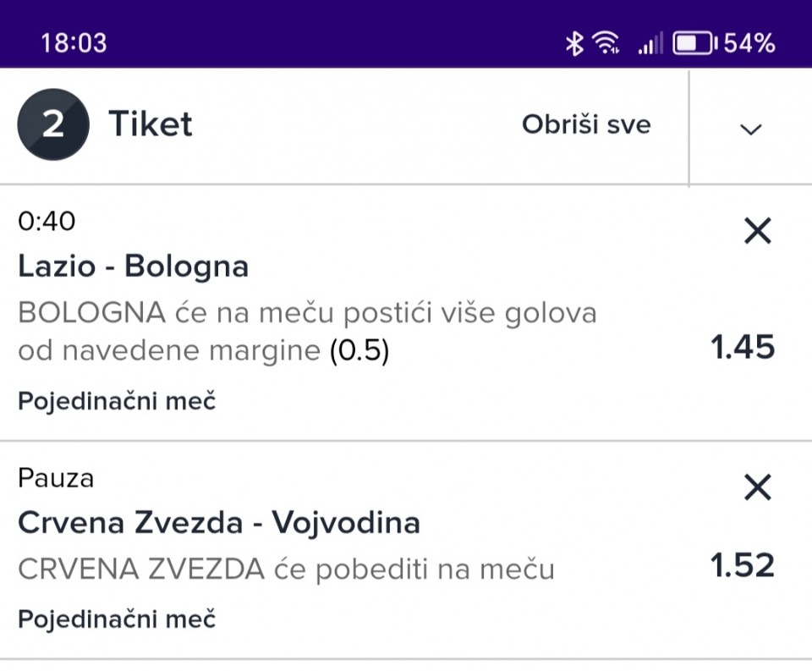
Task: Tap the 18:03 clock in status bar
Action: [74, 43]
